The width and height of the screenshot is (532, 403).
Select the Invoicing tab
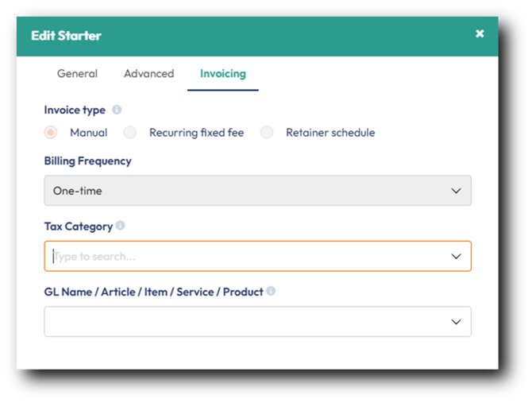point(223,74)
